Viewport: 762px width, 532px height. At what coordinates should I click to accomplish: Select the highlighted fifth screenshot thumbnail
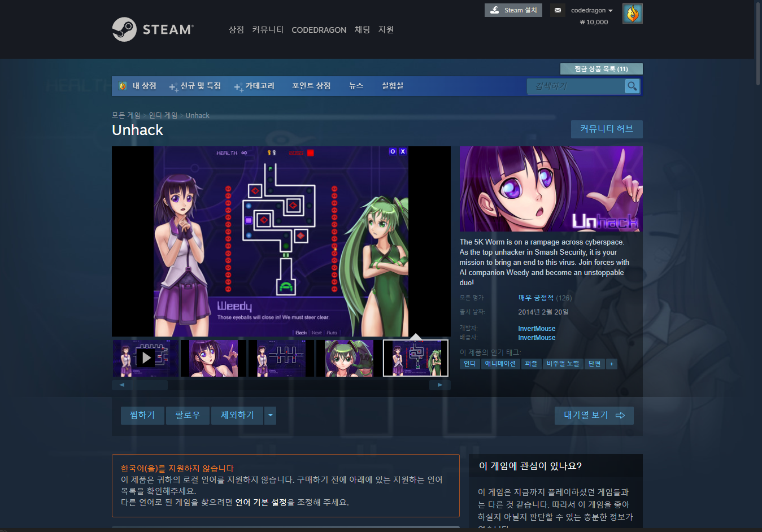tap(416, 358)
